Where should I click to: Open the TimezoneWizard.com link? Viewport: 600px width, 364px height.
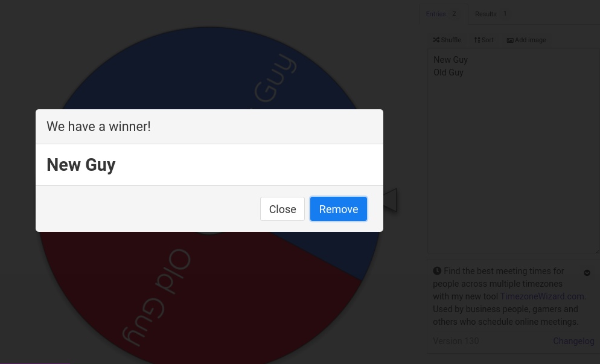pyautogui.click(x=543, y=296)
